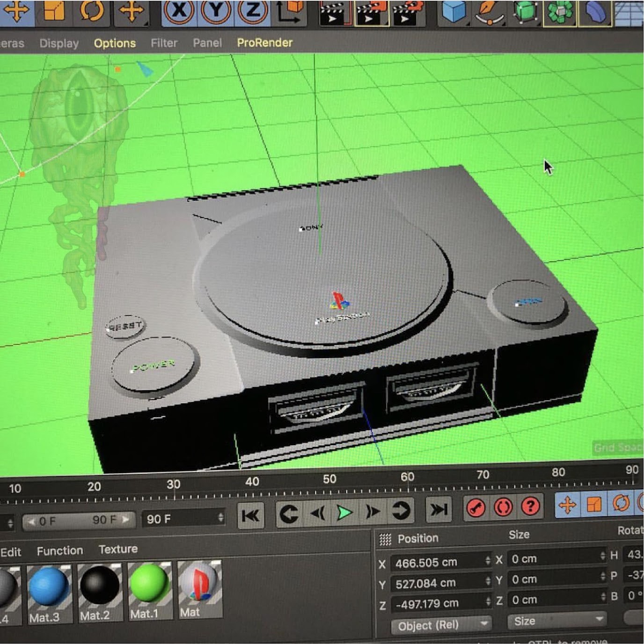This screenshot has width=644, height=644.
Task: Click the Position Z field -497.179 cm
Action: point(441,603)
